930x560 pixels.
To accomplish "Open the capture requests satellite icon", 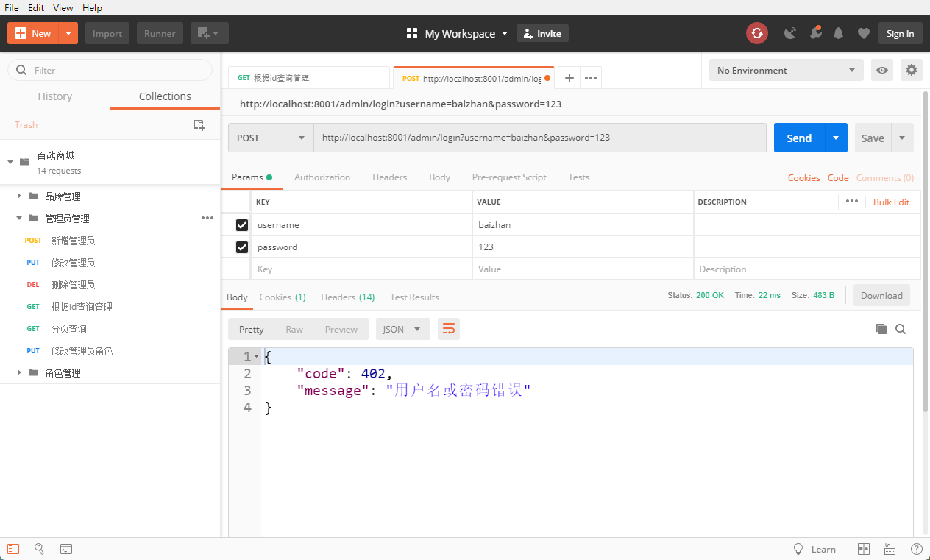I will click(790, 33).
